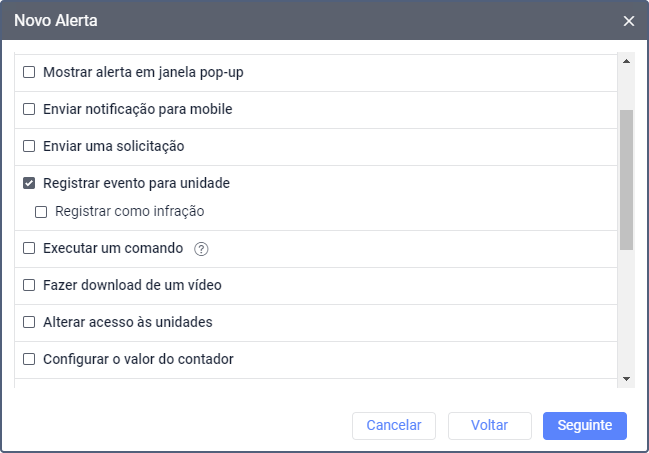649x453 pixels.
Task: Close the Novo Alerta dialog
Action: tap(628, 21)
